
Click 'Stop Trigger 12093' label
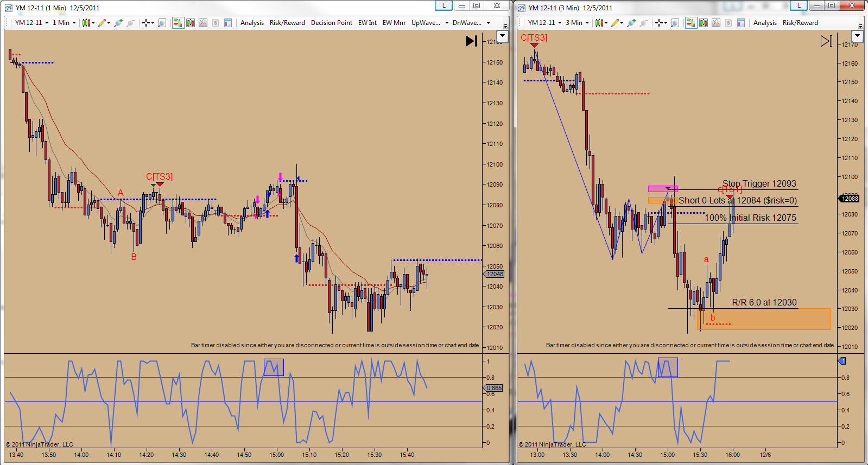(759, 183)
